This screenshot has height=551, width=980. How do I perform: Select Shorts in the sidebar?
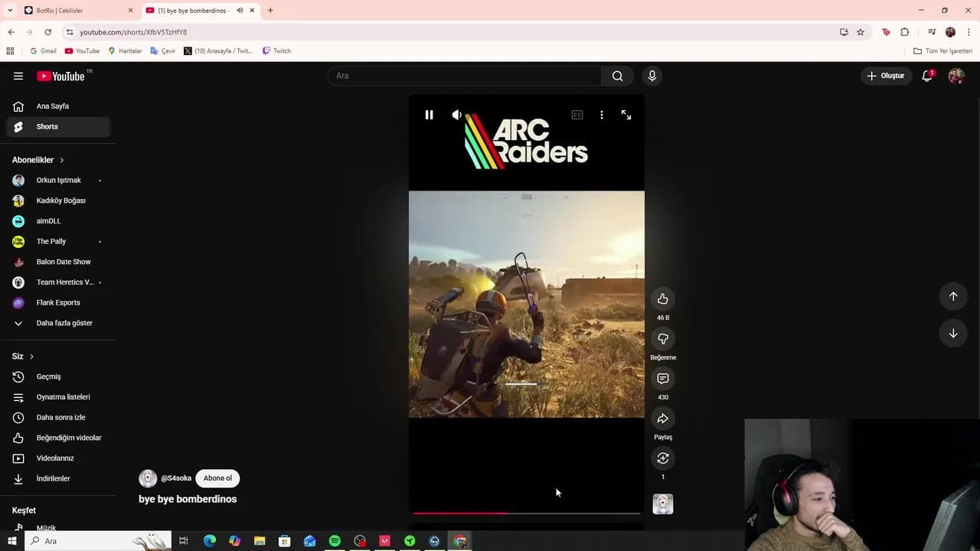click(58, 126)
